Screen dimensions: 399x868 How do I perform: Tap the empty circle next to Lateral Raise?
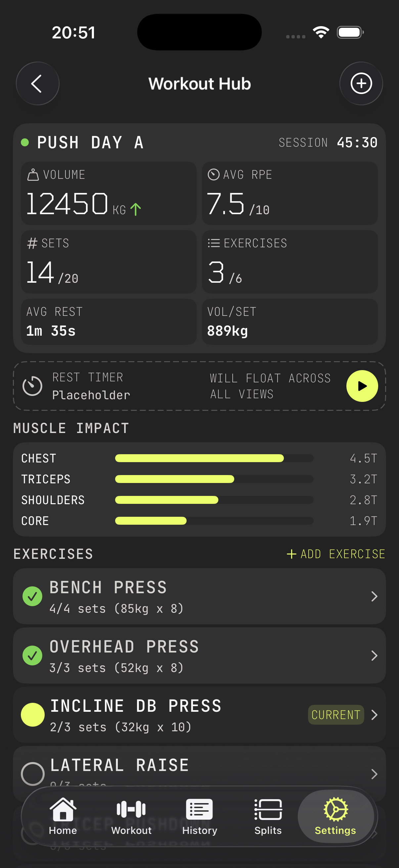[x=32, y=773]
